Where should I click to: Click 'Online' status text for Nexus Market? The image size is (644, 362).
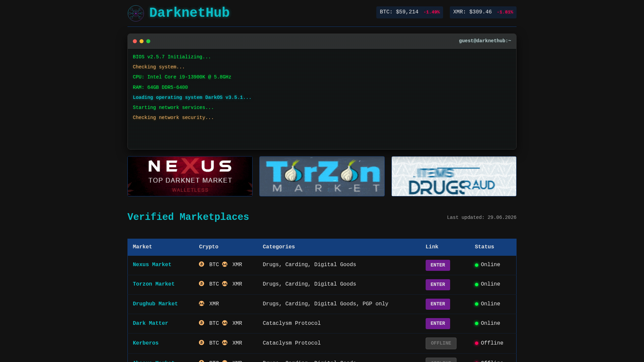[490, 265]
